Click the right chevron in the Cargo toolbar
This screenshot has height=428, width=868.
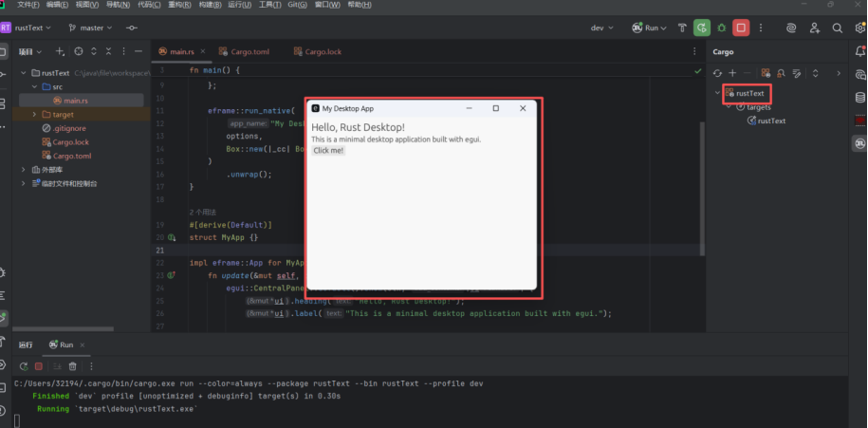point(838,73)
